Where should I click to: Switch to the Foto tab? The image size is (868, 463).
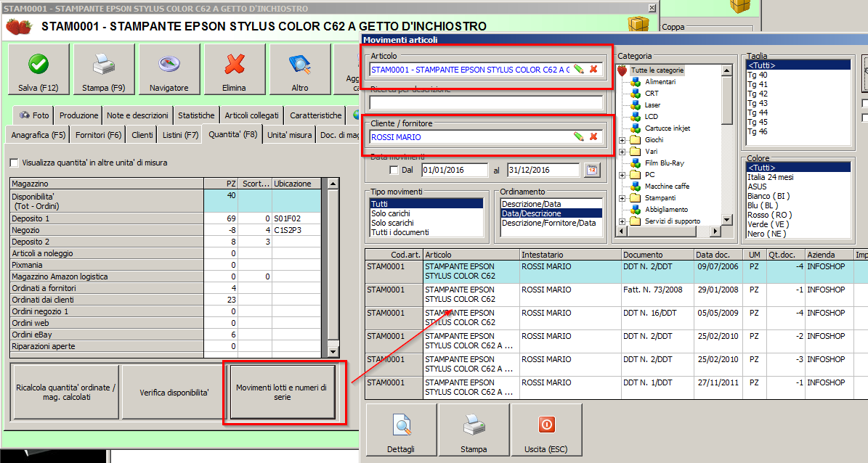point(33,115)
